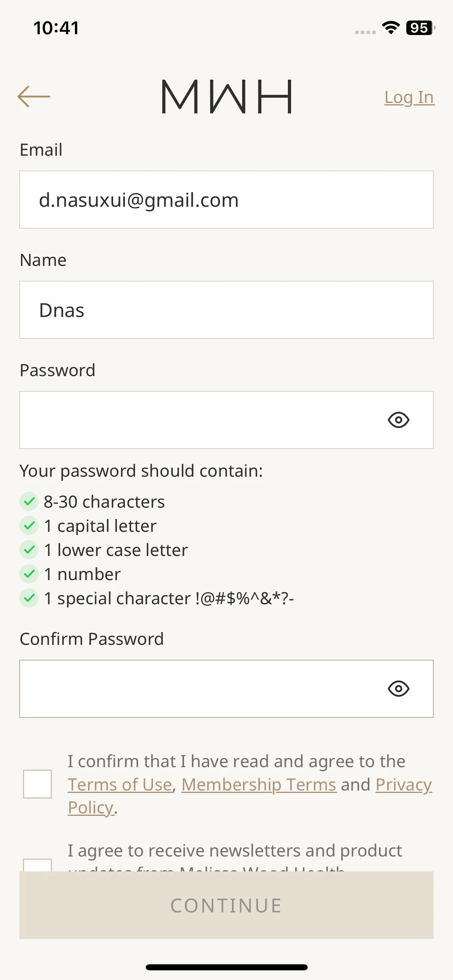Open the Terms of Use link
This screenshot has height=980, width=453.
tap(120, 784)
